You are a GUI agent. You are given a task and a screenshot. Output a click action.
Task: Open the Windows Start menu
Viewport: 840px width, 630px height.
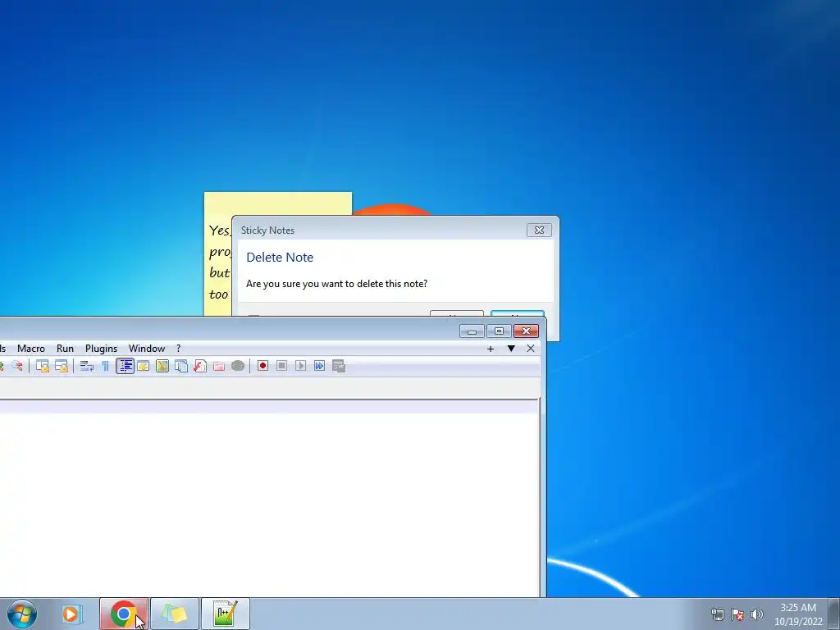(x=22, y=614)
